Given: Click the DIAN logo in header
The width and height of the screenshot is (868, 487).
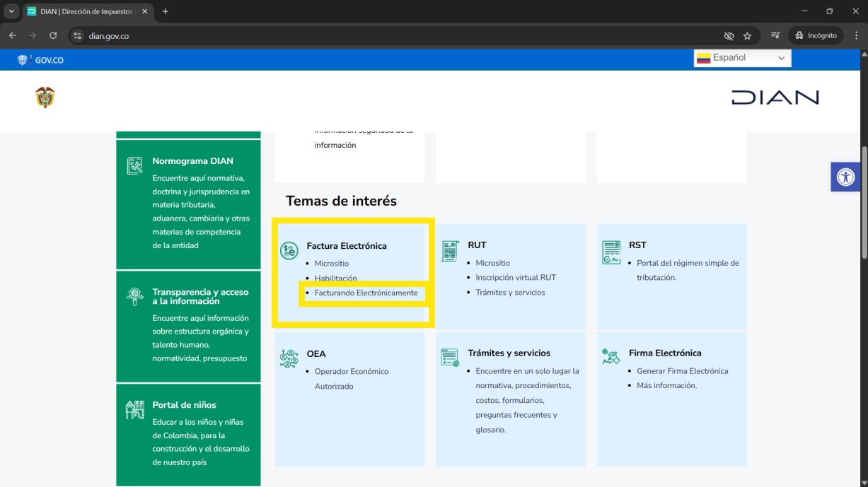Looking at the screenshot, I should 775,98.
